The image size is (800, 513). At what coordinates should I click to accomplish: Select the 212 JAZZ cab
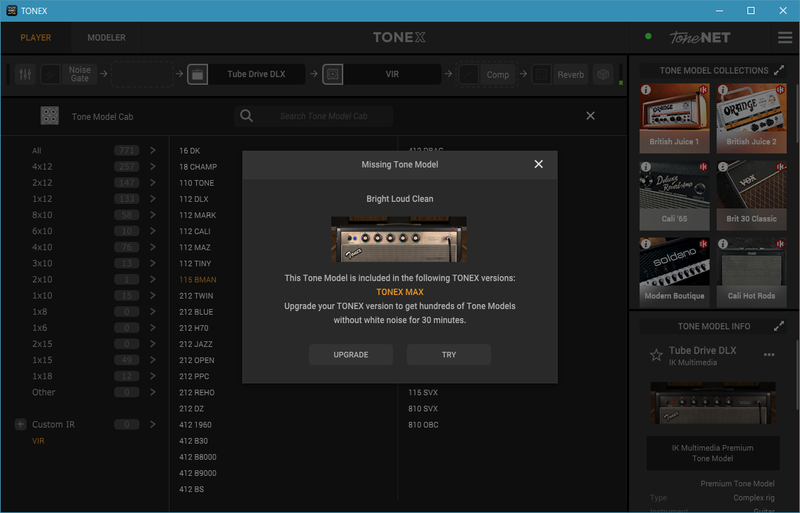tap(195, 344)
